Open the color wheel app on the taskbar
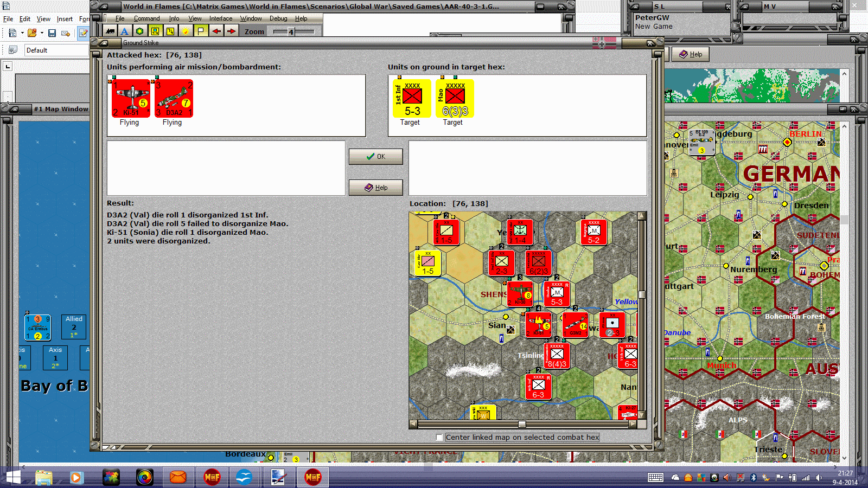This screenshot has height=488, width=868. (x=144, y=478)
